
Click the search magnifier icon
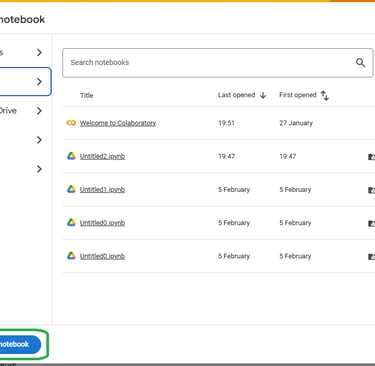(x=360, y=63)
